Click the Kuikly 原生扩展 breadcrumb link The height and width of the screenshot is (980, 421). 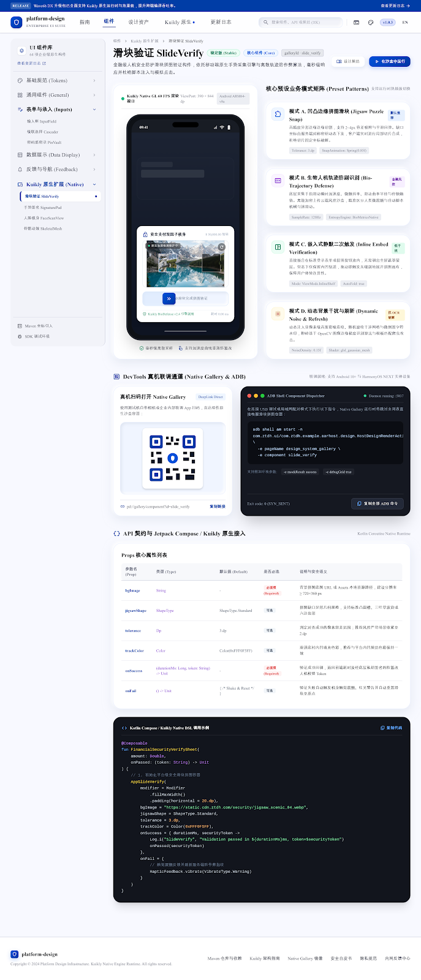click(x=145, y=41)
